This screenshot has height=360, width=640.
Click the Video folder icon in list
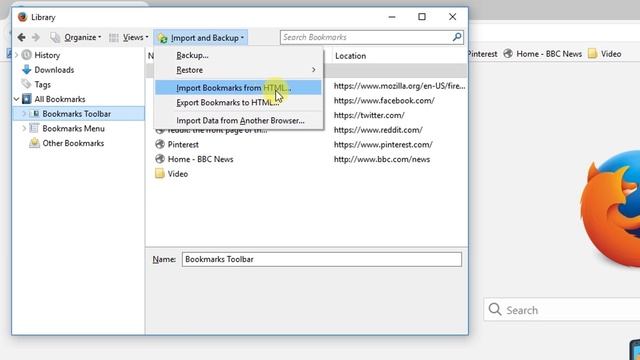tap(160, 173)
